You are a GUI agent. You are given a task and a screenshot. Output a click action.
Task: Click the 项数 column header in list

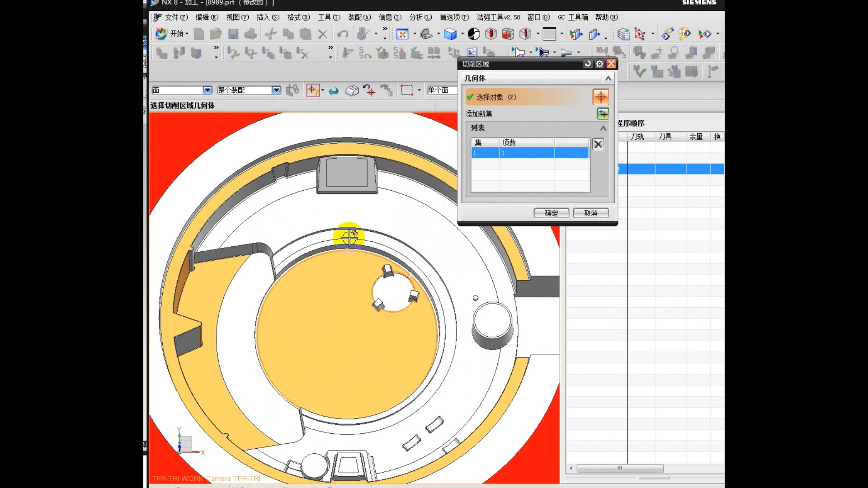click(527, 142)
